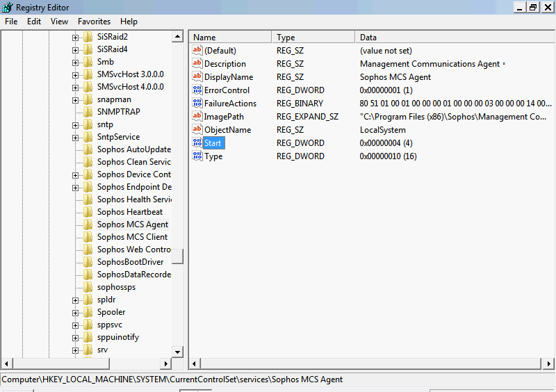
Task: Click the Registry Editor title bar icon
Action: click(x=7, y=7)
